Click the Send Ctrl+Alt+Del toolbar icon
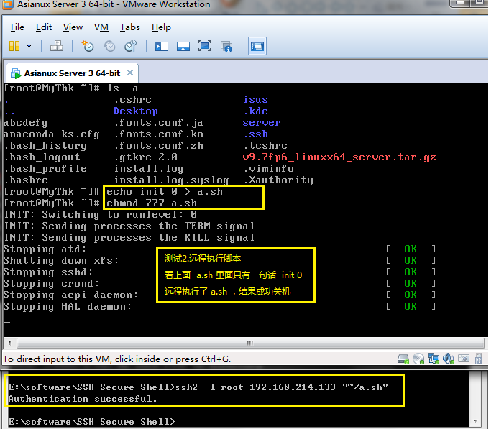The image size is (504, 429). 57,46
